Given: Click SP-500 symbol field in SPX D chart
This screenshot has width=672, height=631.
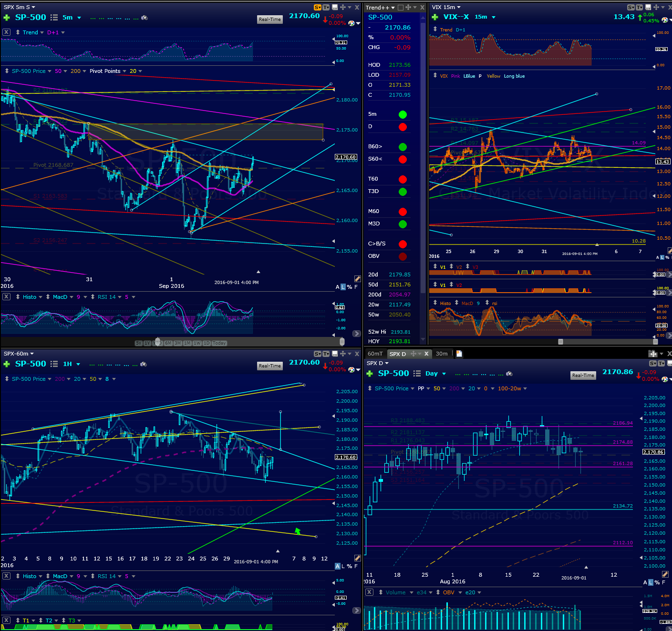Looking at the screenshot, I should [x=393, y=374].
